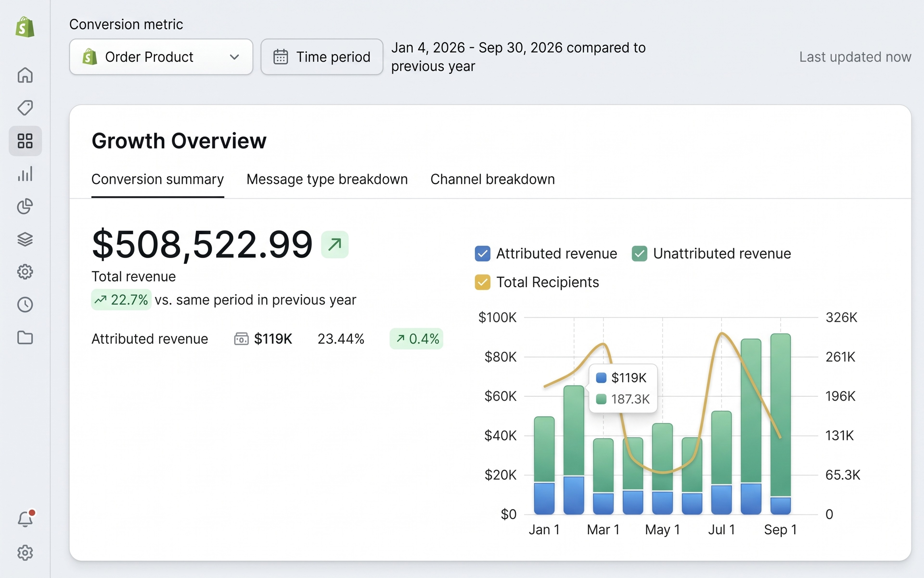This screenshot has height=578, width=924.
Task: Click the banknote icon next to $119K
Action: pyautogui.click(x=241, y=339)
